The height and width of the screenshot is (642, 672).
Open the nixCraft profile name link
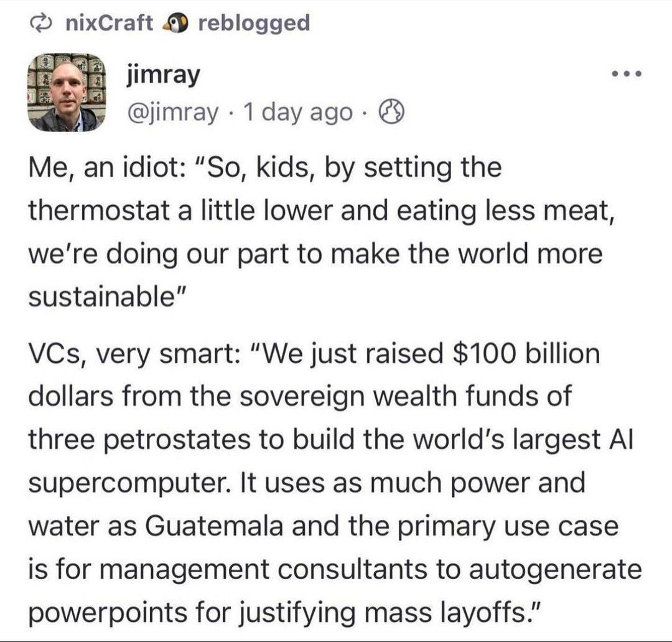pos(109,23)
